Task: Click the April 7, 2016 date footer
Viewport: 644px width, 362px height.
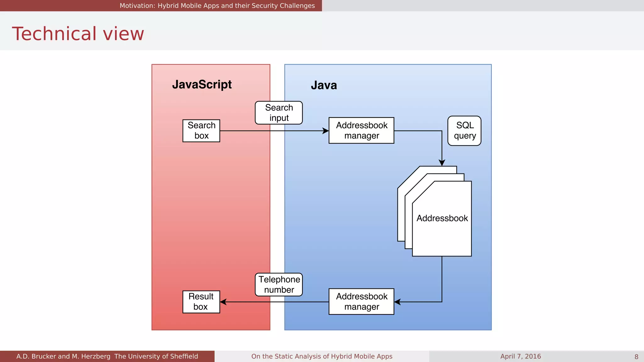Action: [x=520, y=356]
